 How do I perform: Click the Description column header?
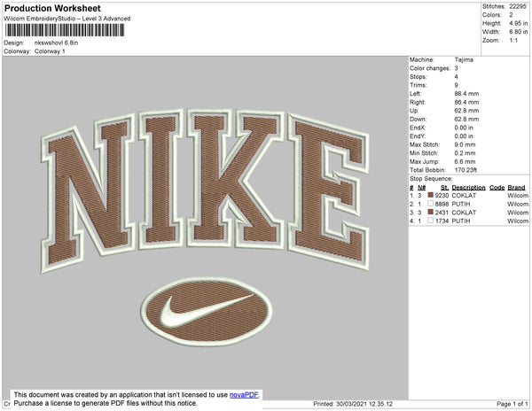point(468,188)
